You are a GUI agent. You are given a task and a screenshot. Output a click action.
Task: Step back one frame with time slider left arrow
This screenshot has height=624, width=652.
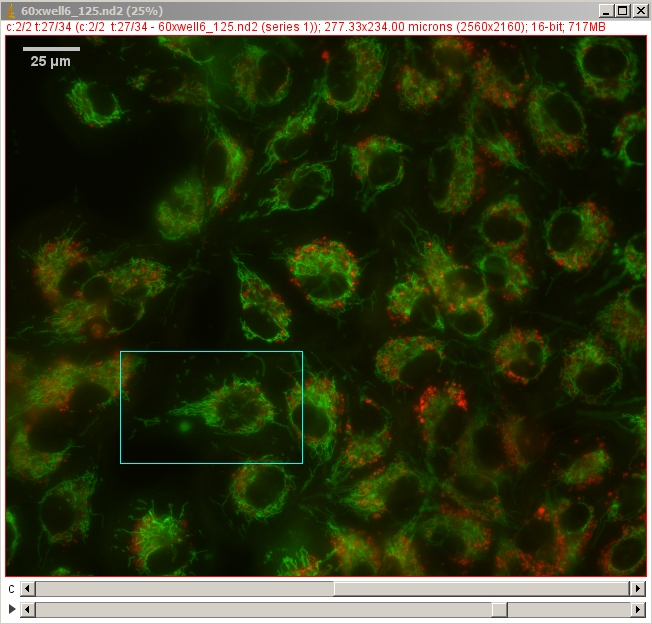coord(27,609)
